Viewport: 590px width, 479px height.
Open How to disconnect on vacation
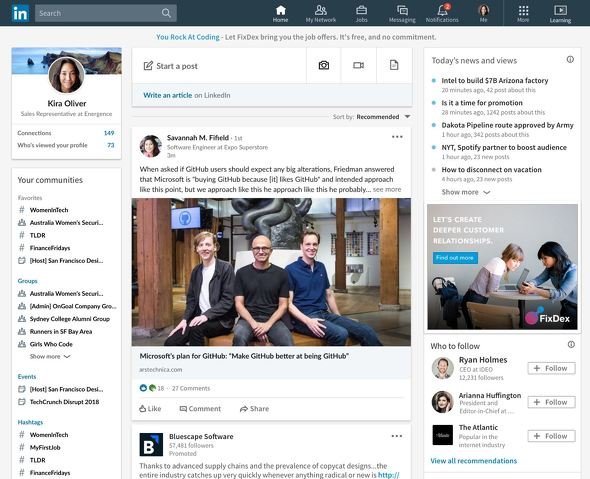click(x=491, y=170)
